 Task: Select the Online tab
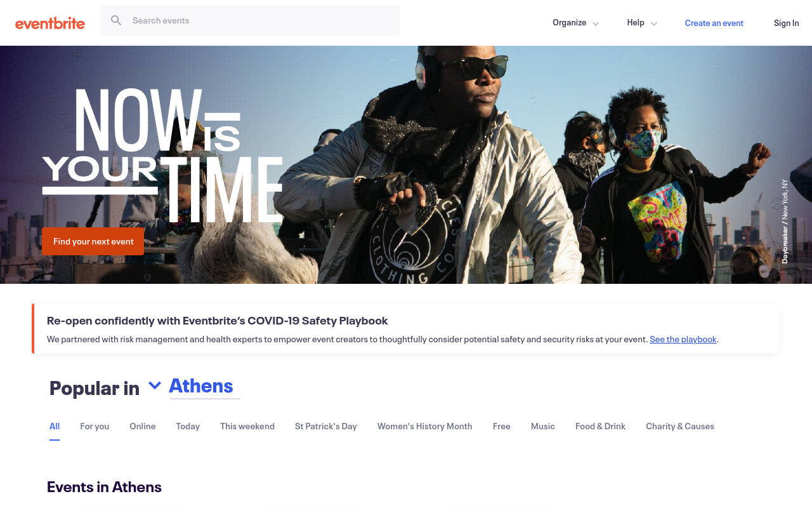coord(143,426)
